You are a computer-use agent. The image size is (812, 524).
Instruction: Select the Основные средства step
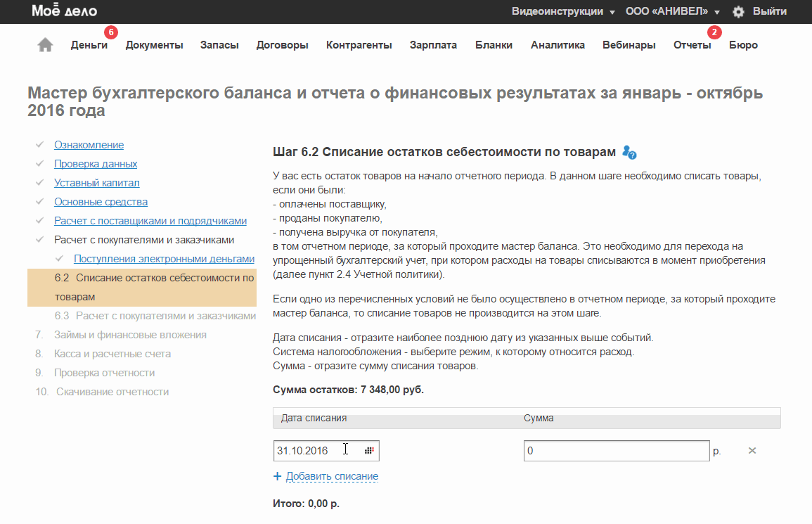pos(101,202)
